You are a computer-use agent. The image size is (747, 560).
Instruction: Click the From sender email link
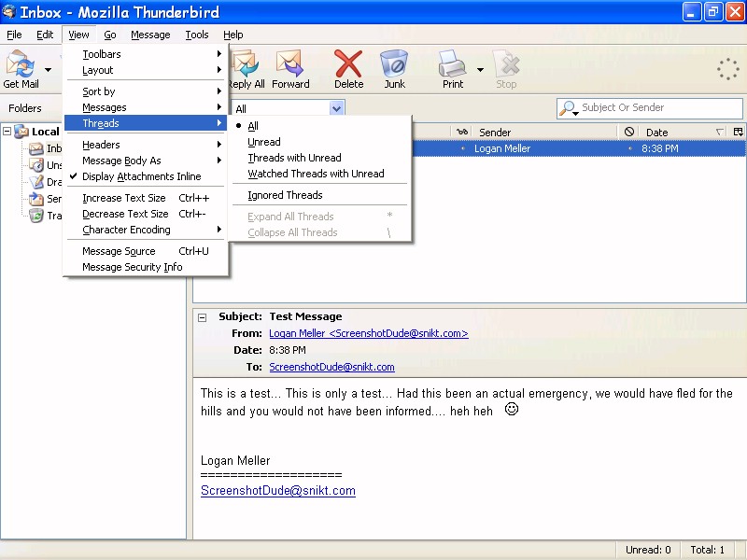click(x=369, y=333)
